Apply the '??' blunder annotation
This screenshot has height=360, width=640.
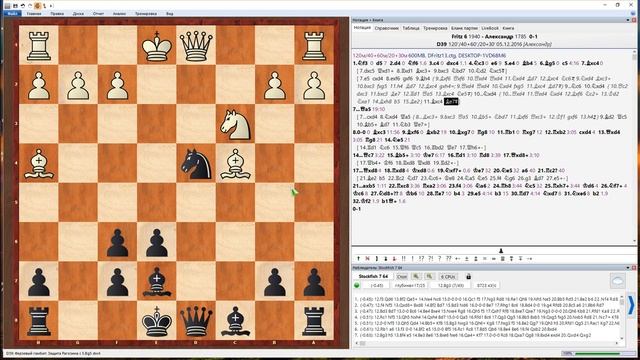[x=449, y=258]
